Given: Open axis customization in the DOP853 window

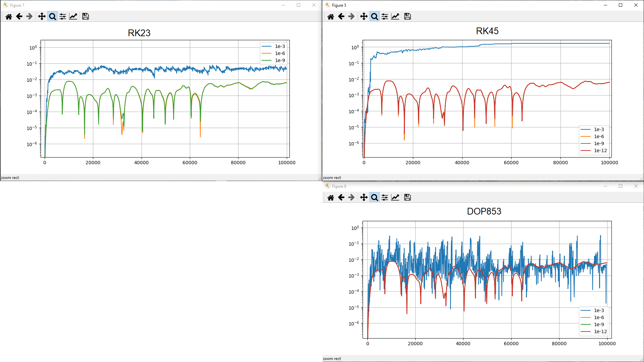Looking at the screenshot, I should tap(395, 197).
